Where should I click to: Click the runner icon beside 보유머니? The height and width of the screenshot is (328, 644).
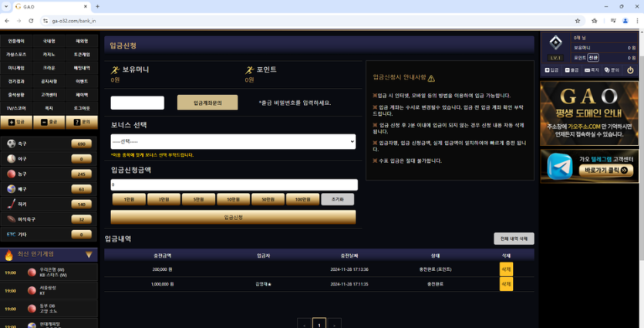(x=116, y=70)
